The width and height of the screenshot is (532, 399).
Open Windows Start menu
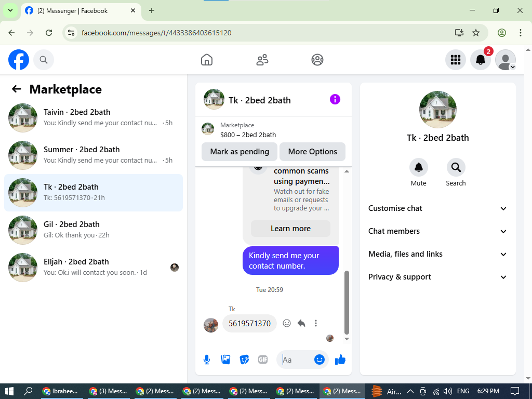pyautogui.click(x=9, y=391)
